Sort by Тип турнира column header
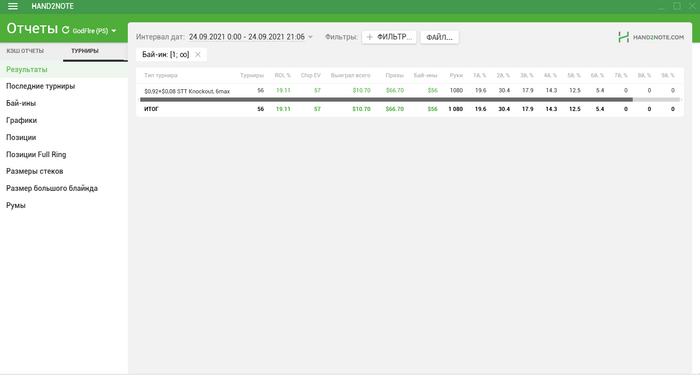Image resolution: width=700 pixels, height=375 pixels. 161,75
